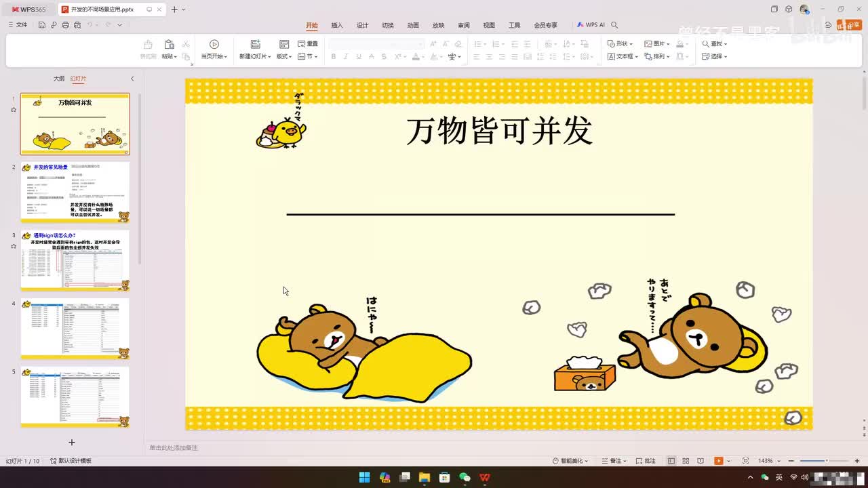Expand the 粘贴 paste options dropdown
Viewport: 868px width, 488px height.
tap(169, 57)
